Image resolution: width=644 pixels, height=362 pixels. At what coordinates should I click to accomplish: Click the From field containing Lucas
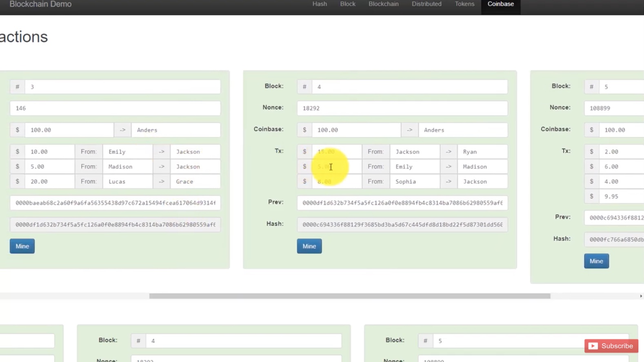click(127, 181)
